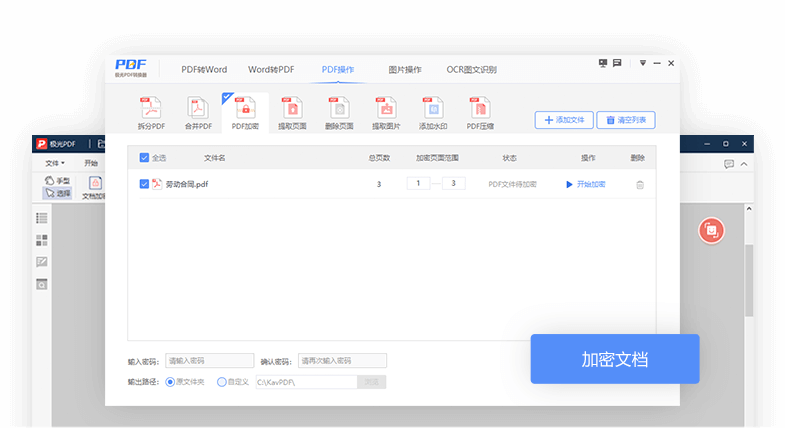Click the 输入密码 password input field

tap(210, 360)
